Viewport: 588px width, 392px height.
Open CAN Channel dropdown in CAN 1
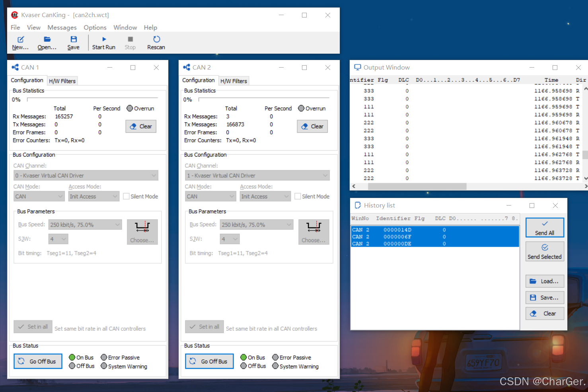tap(86, 175)
